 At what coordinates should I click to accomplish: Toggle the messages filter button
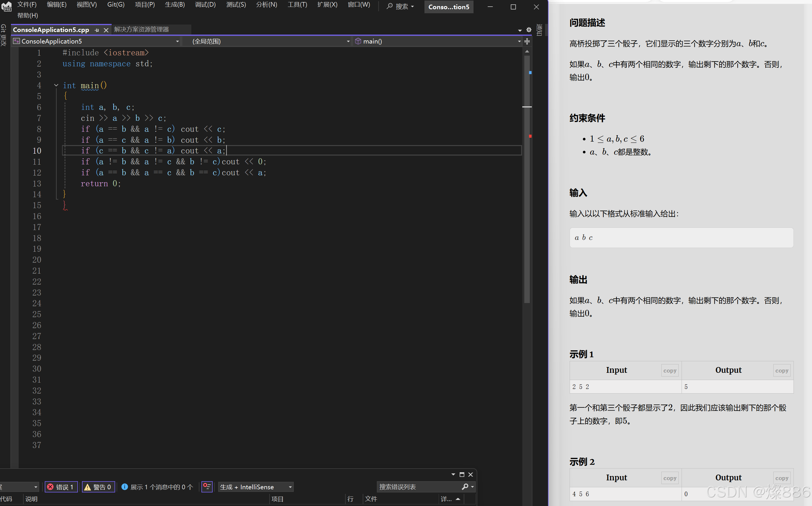(x=157, y=487)
